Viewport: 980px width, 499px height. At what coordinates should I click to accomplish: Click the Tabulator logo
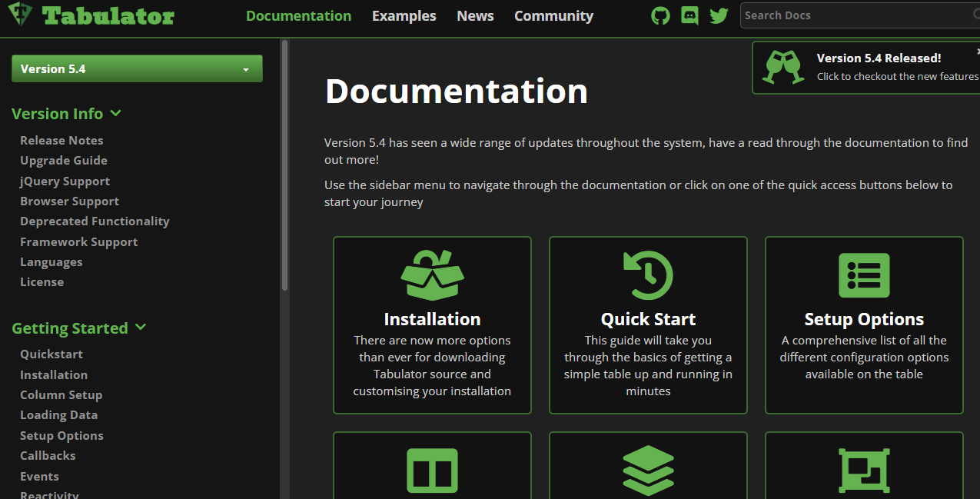[91, 15]
